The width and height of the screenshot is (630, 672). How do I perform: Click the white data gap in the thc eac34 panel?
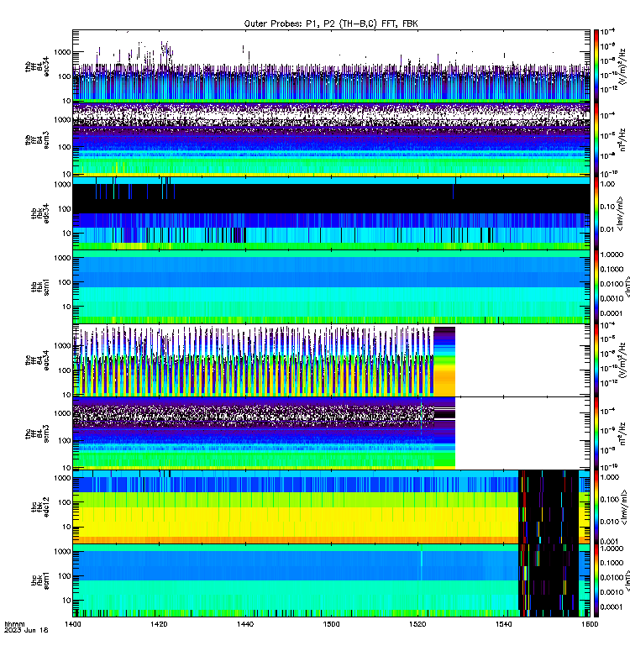522,360
